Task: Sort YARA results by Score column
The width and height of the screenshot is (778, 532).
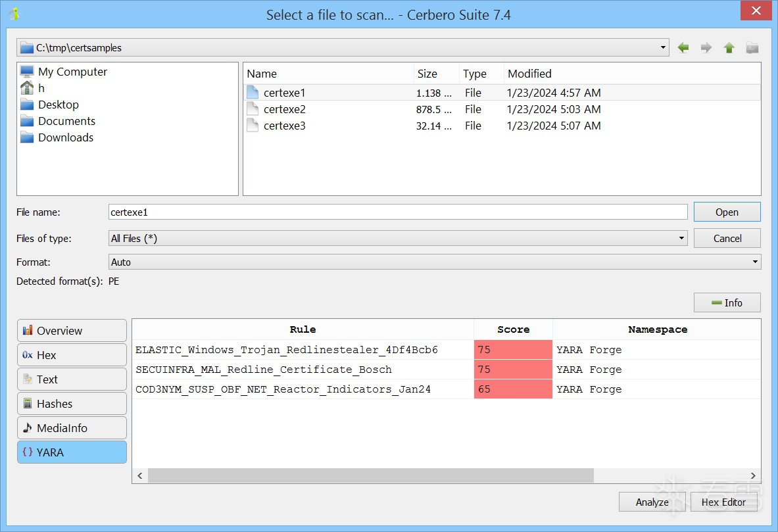Action: point(513,329)
